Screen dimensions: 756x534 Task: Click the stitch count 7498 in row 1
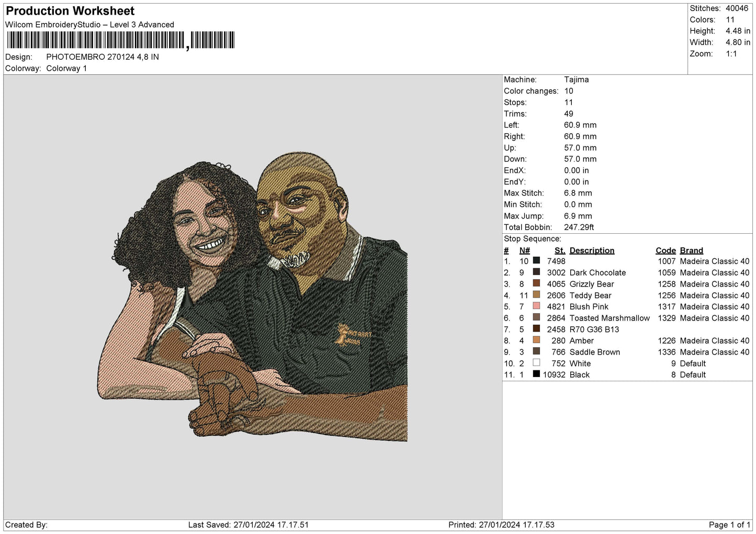point(556,261)
